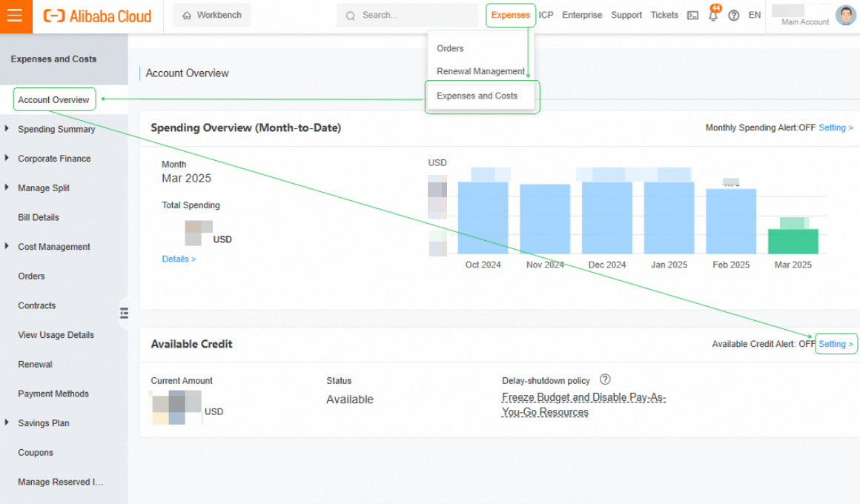Click the Available status text
Screen dimensions: 860x504
pyautogui.click(x=350, y=399)
